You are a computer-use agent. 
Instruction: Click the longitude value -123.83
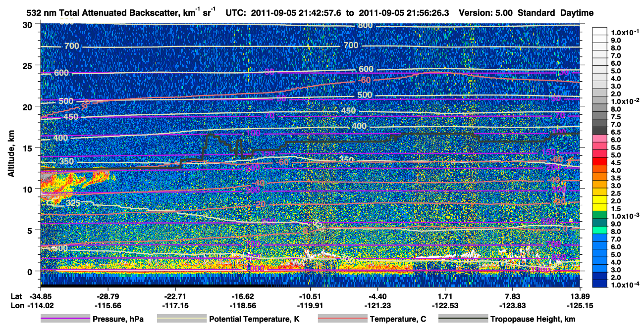pos(513,306)
